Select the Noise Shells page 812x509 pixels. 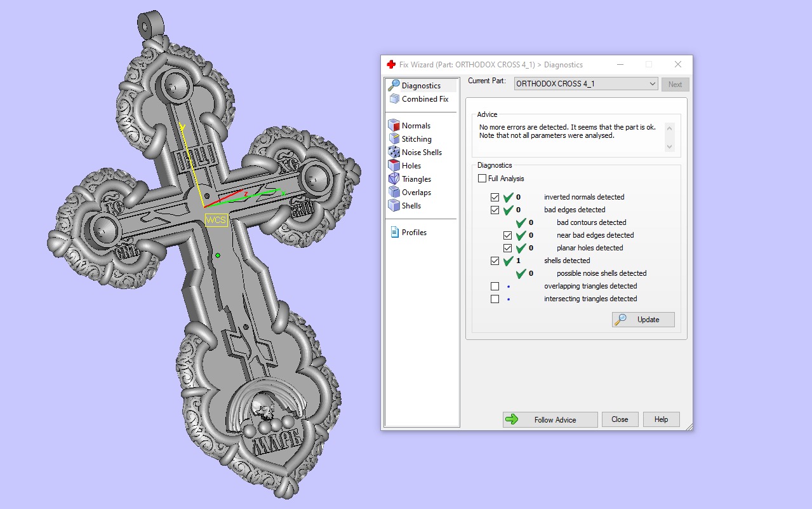point(422,153)
